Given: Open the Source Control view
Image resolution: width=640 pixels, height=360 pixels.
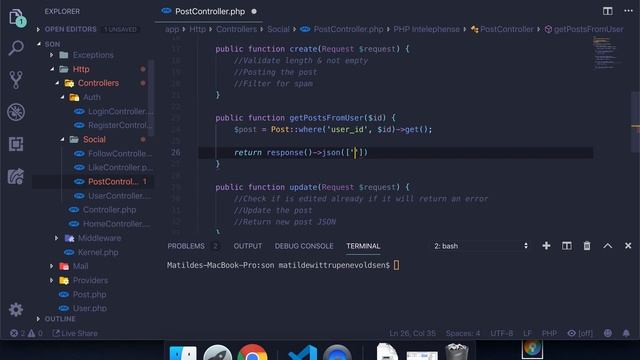Looking at the screenshot, I should pyautogui.click(x=16, y=80).
